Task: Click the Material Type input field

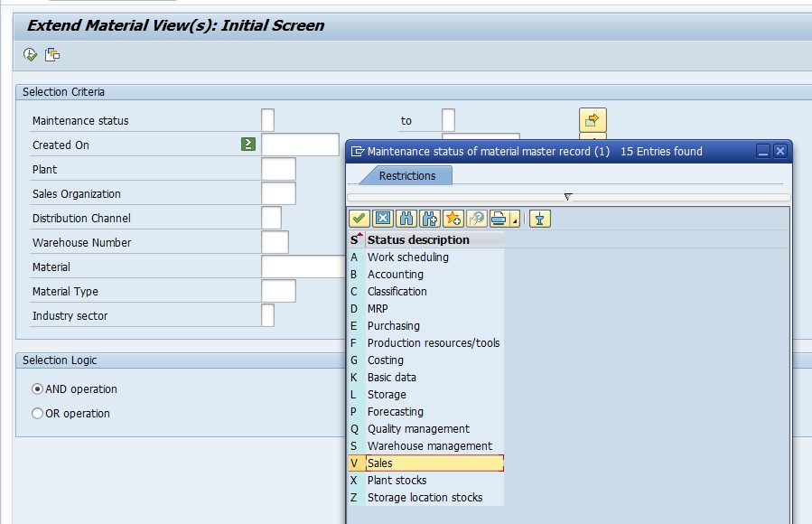Action: (x=278, y=291)
